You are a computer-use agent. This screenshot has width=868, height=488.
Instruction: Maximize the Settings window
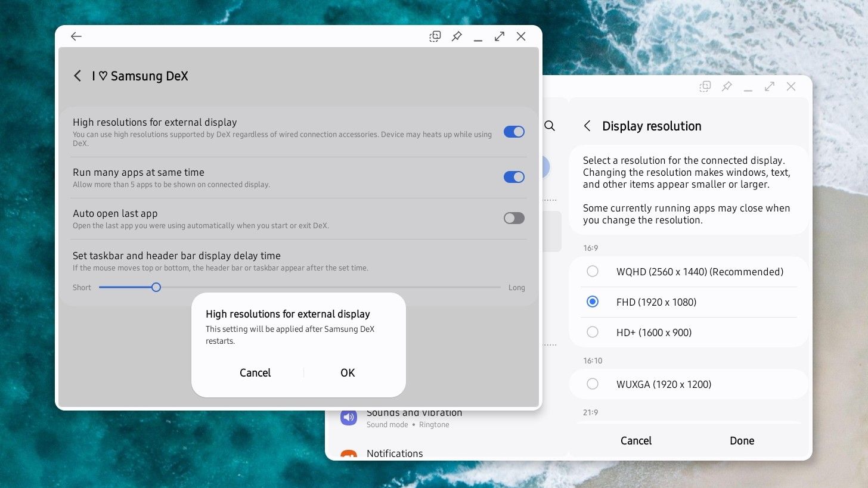pos(770,86)
